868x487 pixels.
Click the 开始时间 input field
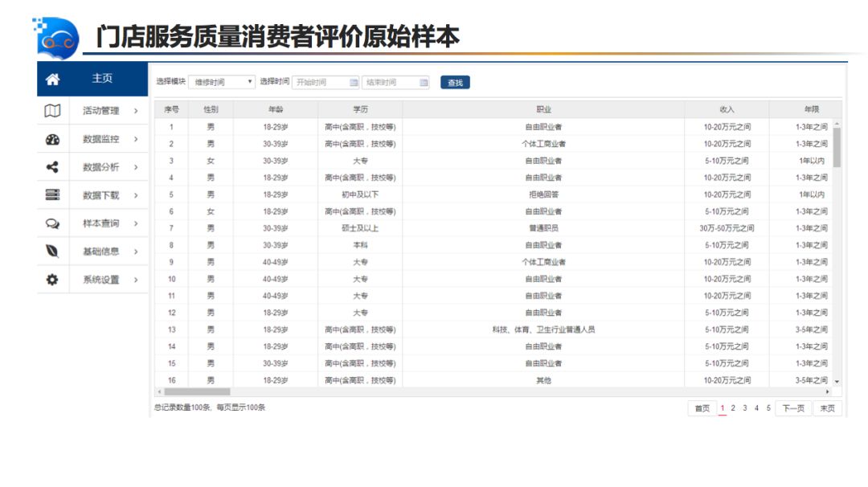coord(320,82)
